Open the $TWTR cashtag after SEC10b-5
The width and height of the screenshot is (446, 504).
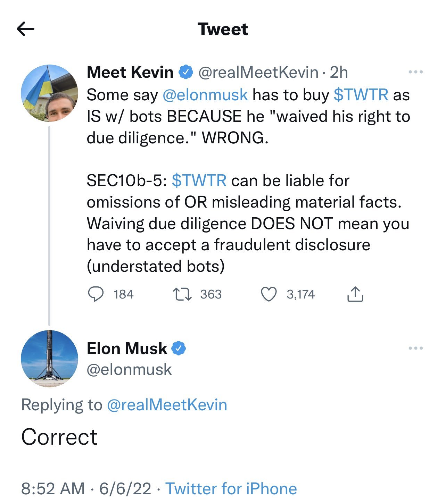coord(199,180)
